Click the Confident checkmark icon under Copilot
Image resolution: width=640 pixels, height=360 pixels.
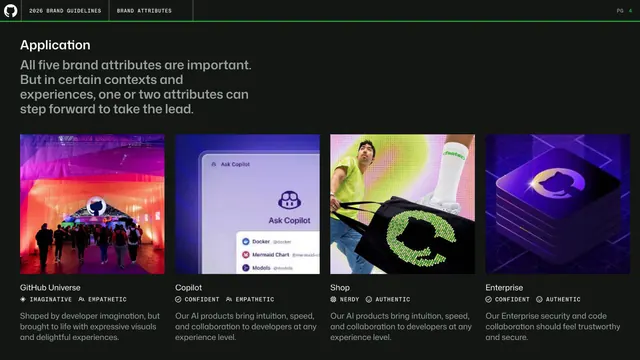(x=178, y=299)
